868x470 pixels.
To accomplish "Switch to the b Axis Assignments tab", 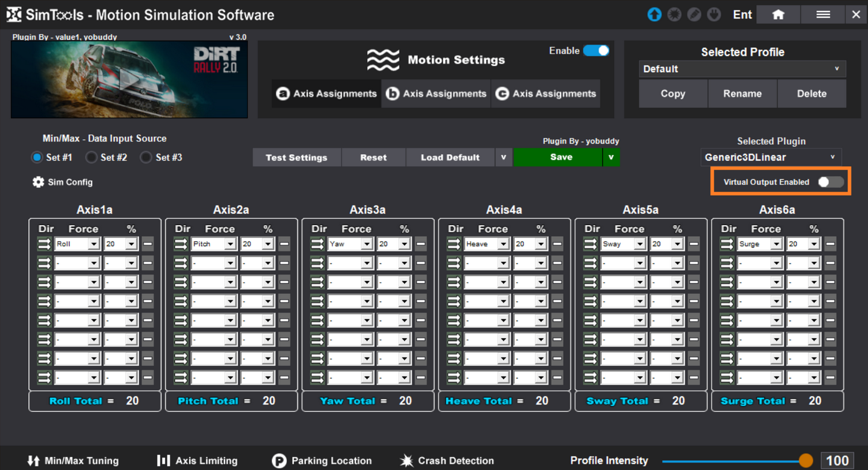I will (x=436, y=94).
